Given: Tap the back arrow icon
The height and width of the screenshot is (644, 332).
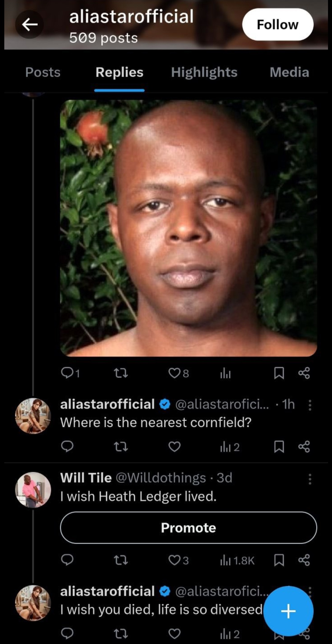Looking at the screenshot, I should (30, 25).
